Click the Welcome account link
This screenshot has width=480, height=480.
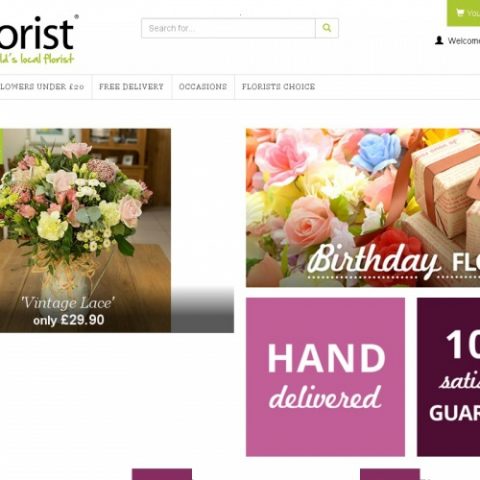point(464,41)
